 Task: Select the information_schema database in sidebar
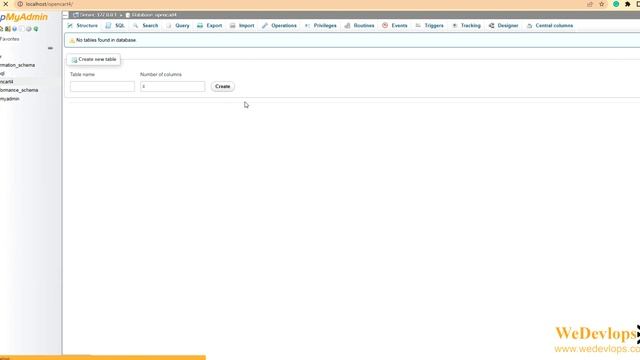17,65
